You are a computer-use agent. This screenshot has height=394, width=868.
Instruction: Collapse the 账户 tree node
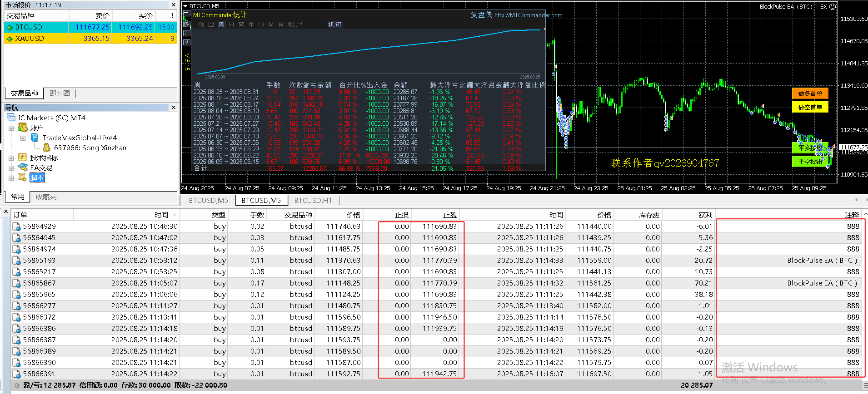[11, 128]
